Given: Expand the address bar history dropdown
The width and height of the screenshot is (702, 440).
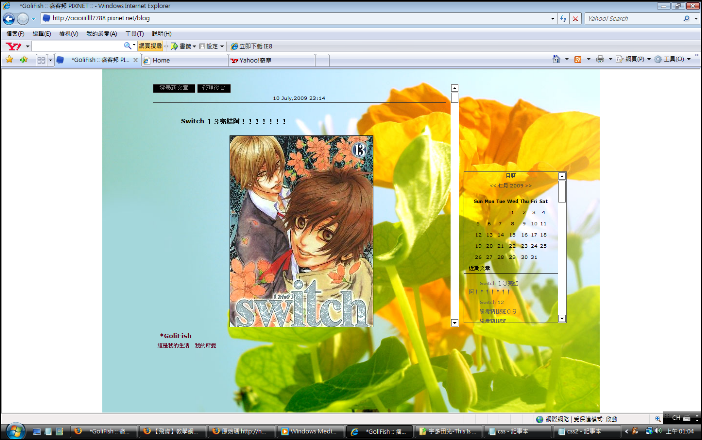Looking at the screenshot, I should [x=552, y=18].
